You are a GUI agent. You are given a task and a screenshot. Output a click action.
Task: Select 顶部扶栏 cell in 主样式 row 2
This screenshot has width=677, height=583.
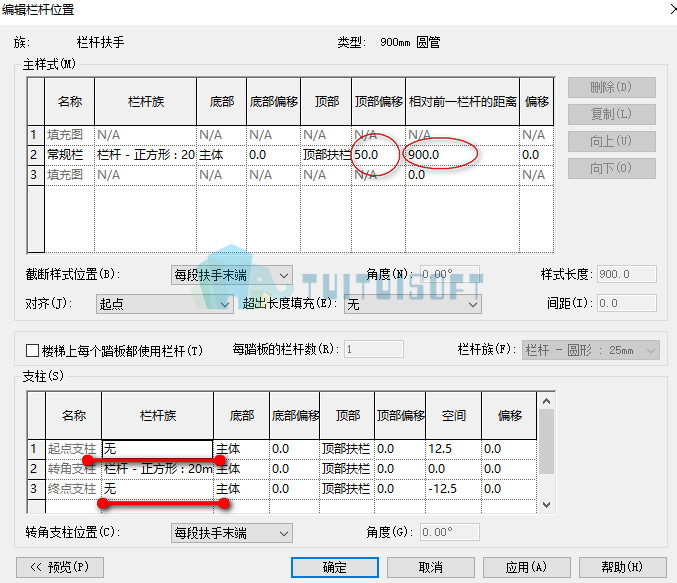[x=326, y=155]
